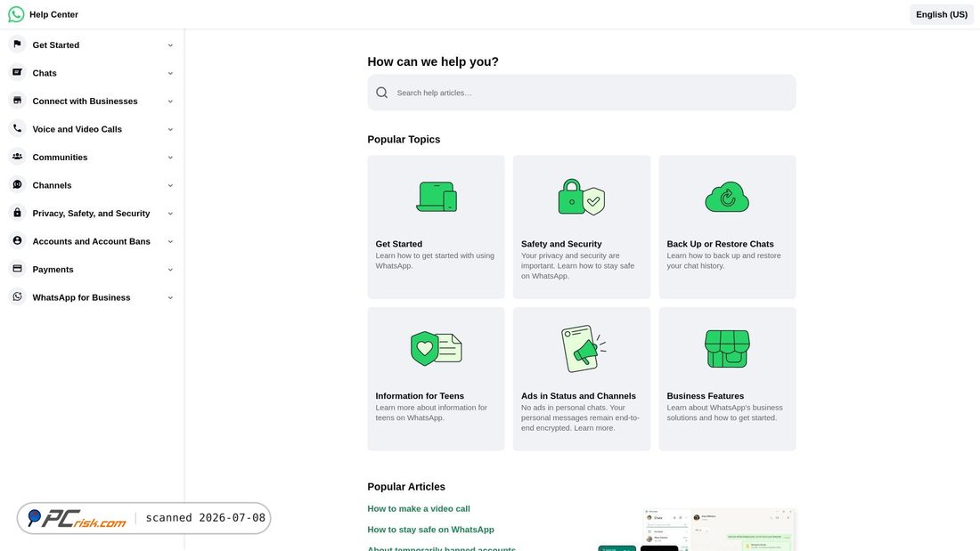This screenshot has width=980, height=551.
Task: Click the magnifier icon in search bar
Action: click(382, 93)
